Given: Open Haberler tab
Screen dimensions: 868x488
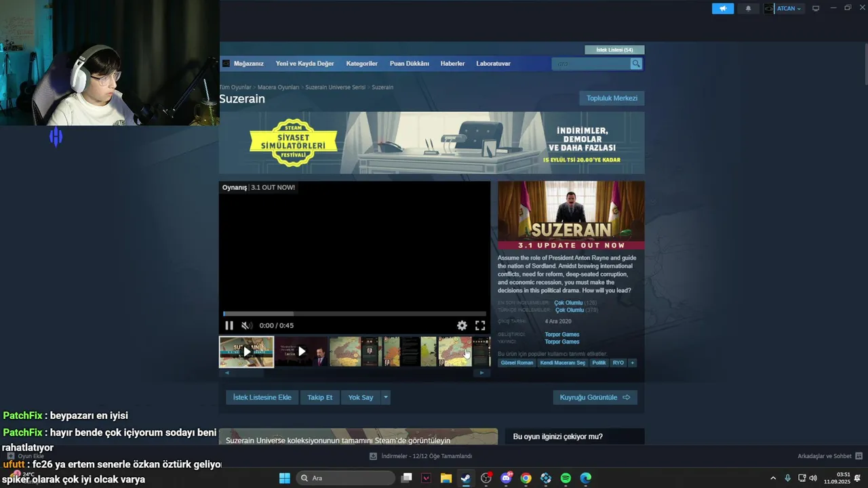Looking at the screenshot, I should tap(452, 64).
